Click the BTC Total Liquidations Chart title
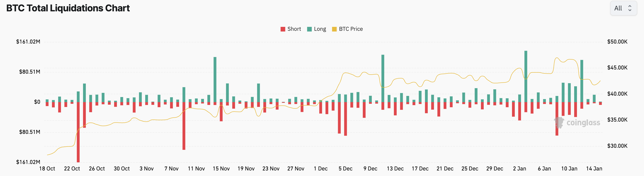644x176 pixels. click(68, 8)
